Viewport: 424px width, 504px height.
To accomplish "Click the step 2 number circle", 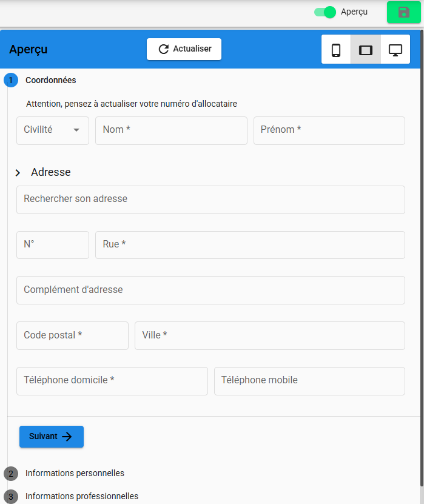I will [x=11, y=473].
